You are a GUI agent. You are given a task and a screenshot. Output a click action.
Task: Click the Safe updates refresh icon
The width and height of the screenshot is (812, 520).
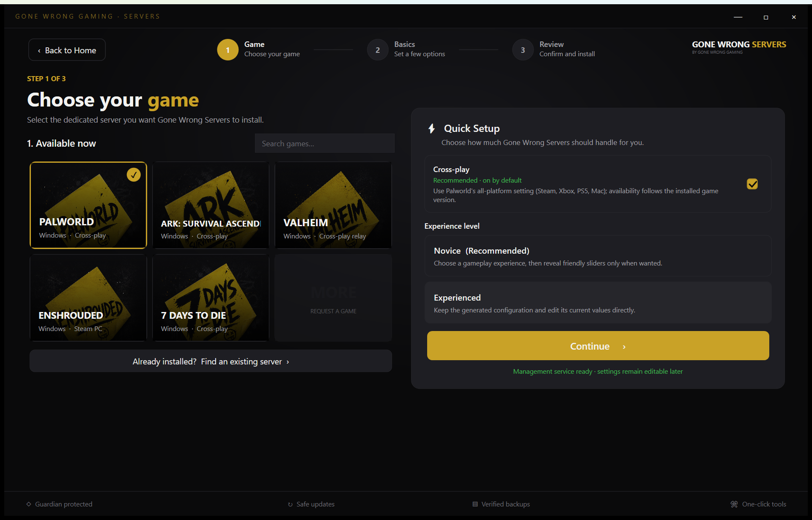click(x=290, y=504)
